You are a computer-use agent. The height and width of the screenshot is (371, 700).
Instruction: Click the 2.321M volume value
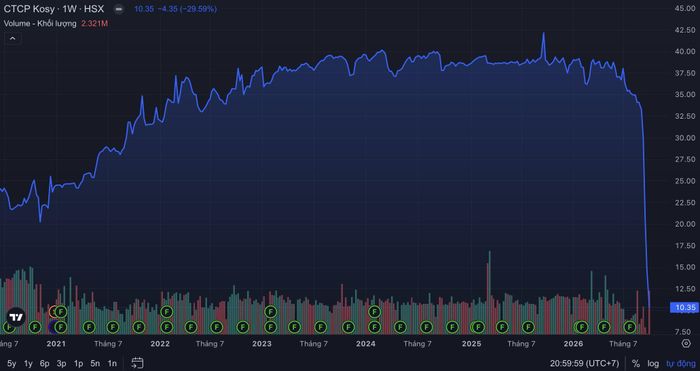pyautogui.click(x=95, y=23)
